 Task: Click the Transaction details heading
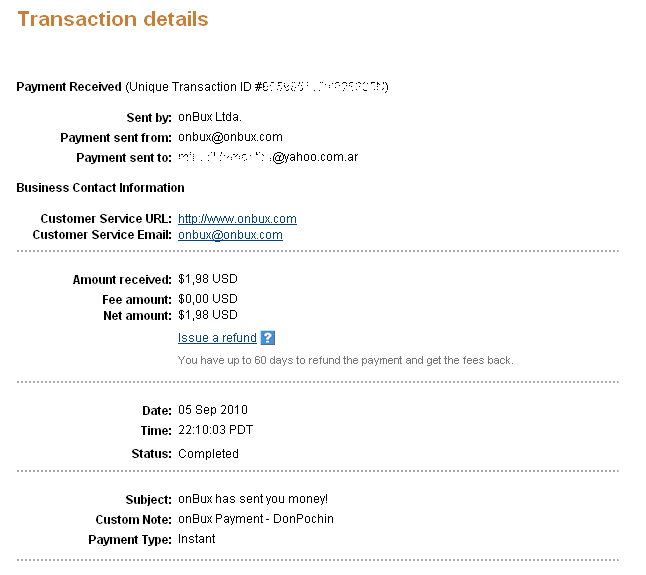(x=113, y=19)
